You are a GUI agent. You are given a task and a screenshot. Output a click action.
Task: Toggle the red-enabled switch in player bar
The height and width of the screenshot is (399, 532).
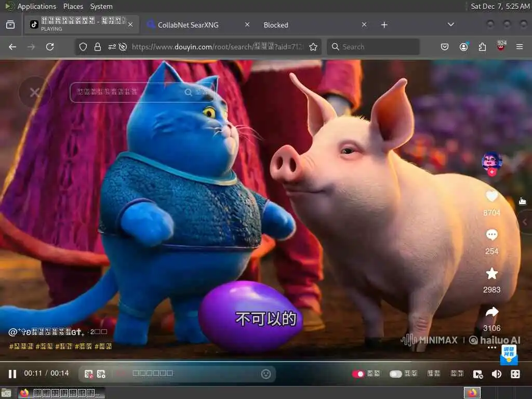(358, 374)
